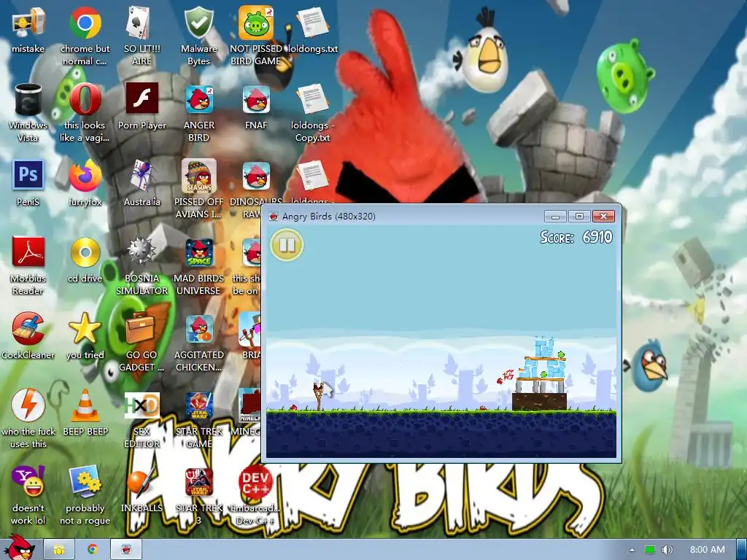Click the slingshot in the game

pyautogui.click(x=319, y=396)
